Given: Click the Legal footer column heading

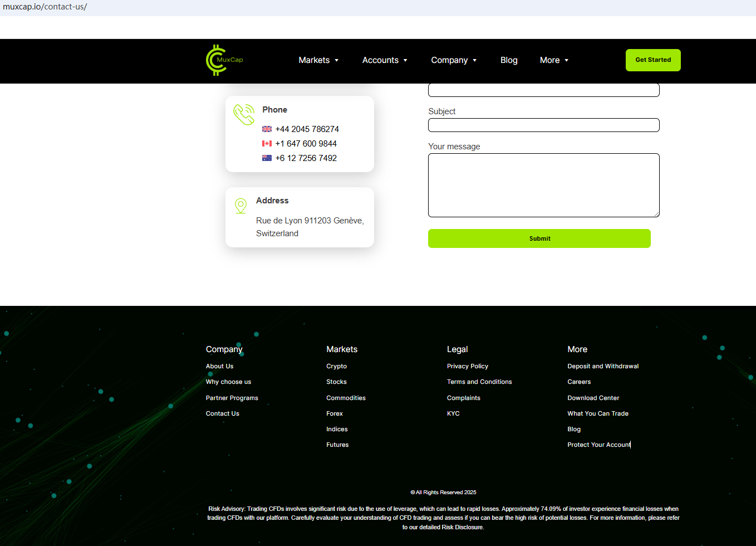Looking at the screenshot, I should [x=458, y=349].
